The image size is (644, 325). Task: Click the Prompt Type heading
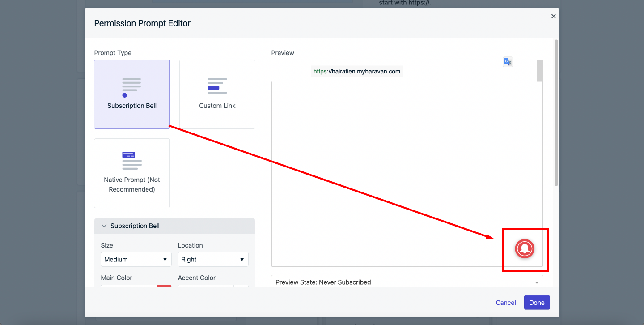(113, 53)
